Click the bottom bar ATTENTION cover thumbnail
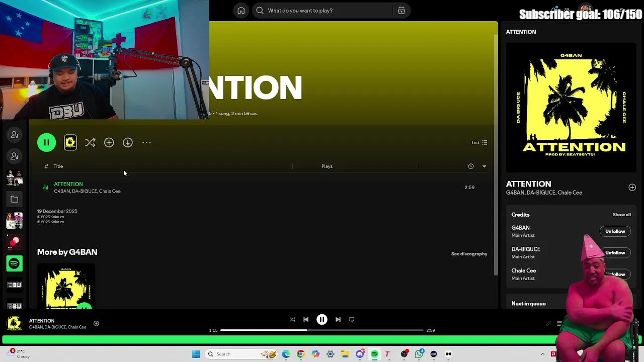Viewport: 644px width, 362px height. point(15,323)
